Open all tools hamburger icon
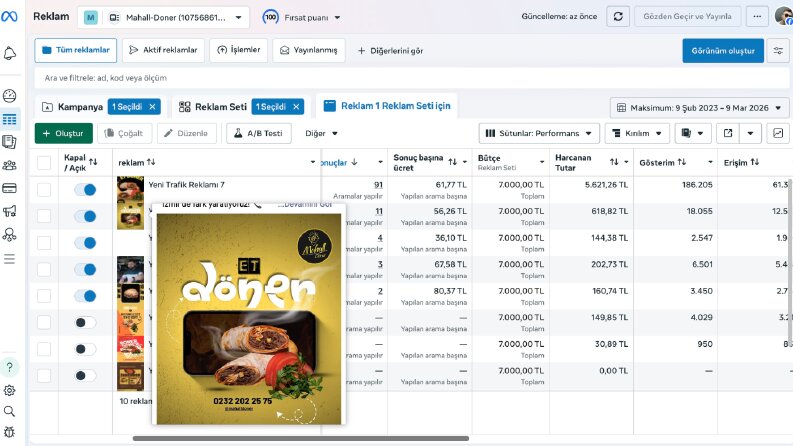 10,259
